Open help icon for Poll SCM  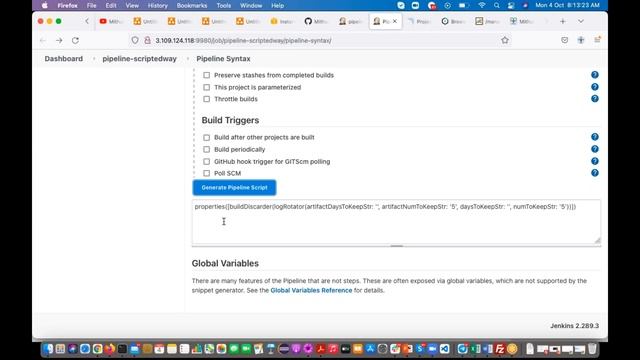tap(595, 173)
